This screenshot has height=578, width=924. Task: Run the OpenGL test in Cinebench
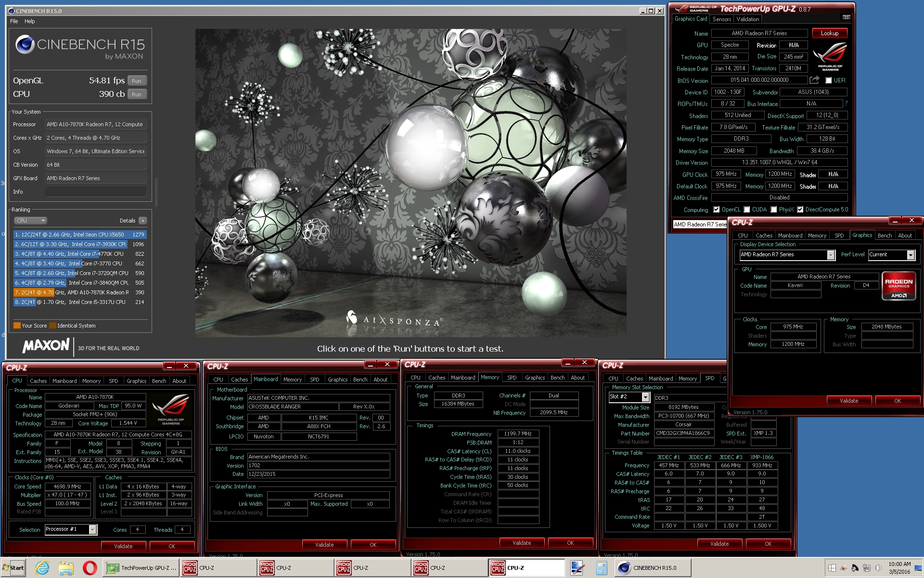coord(137,81)
